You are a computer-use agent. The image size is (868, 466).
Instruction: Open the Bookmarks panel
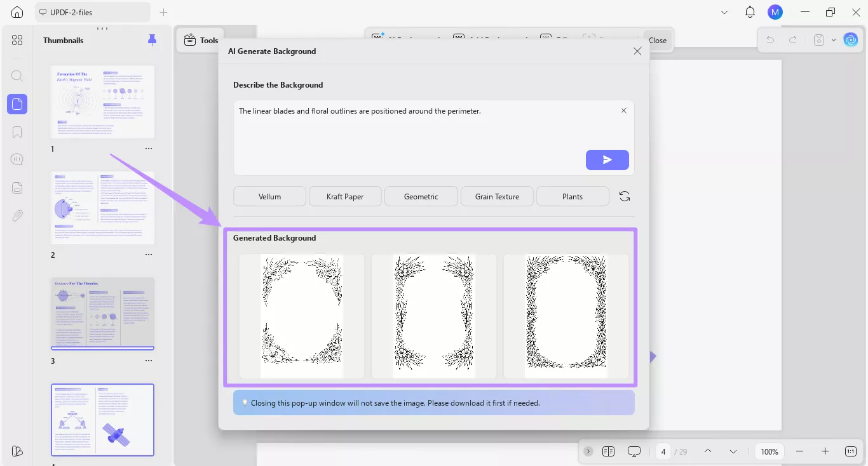coord(17,132)
